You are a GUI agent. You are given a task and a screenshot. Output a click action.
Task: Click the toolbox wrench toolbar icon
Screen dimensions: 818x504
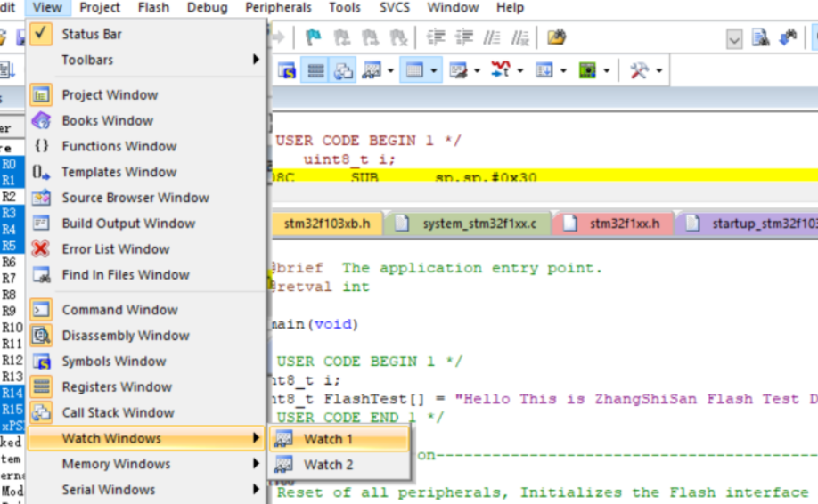click(x=640, y=69)
